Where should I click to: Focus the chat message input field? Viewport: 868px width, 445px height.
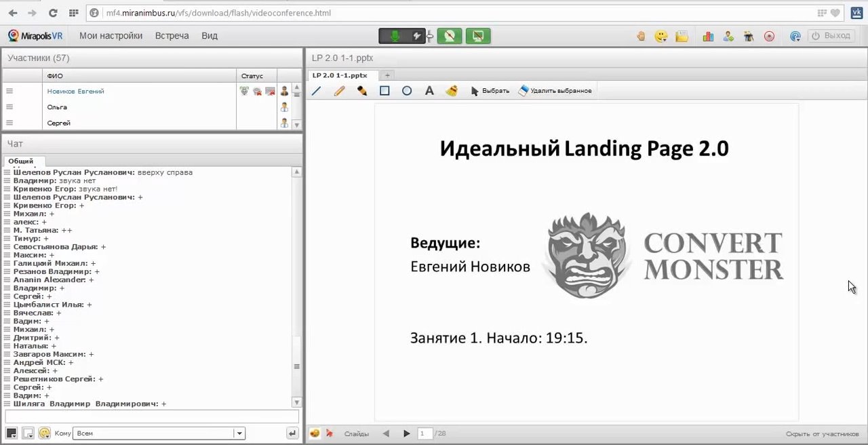(152, 417)
